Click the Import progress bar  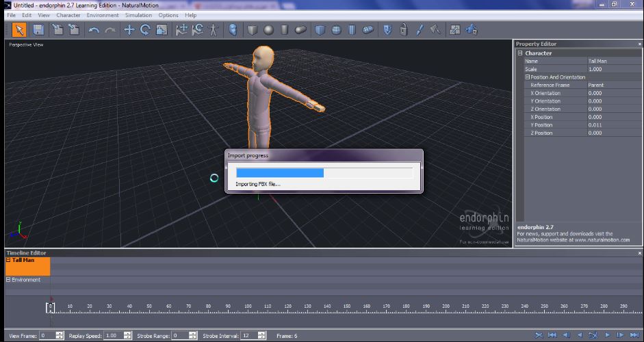coord(324,172)
